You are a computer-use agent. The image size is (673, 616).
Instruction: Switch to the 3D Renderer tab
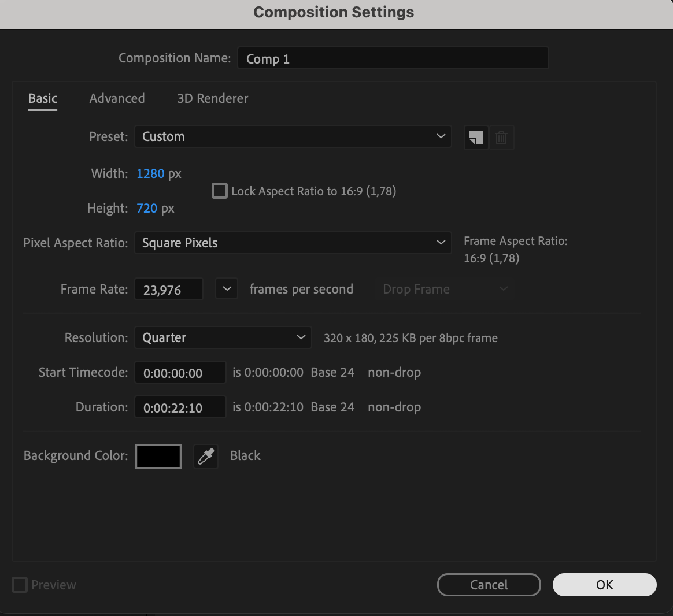point(212,98)
